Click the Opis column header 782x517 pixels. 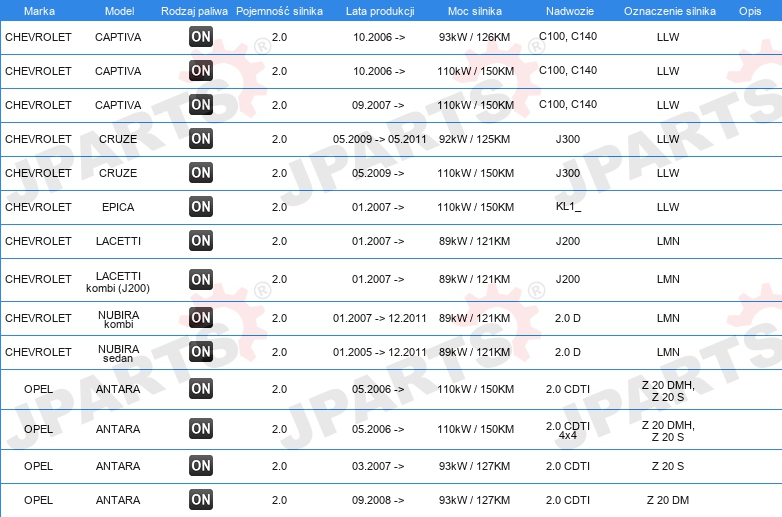pos(750,11)
